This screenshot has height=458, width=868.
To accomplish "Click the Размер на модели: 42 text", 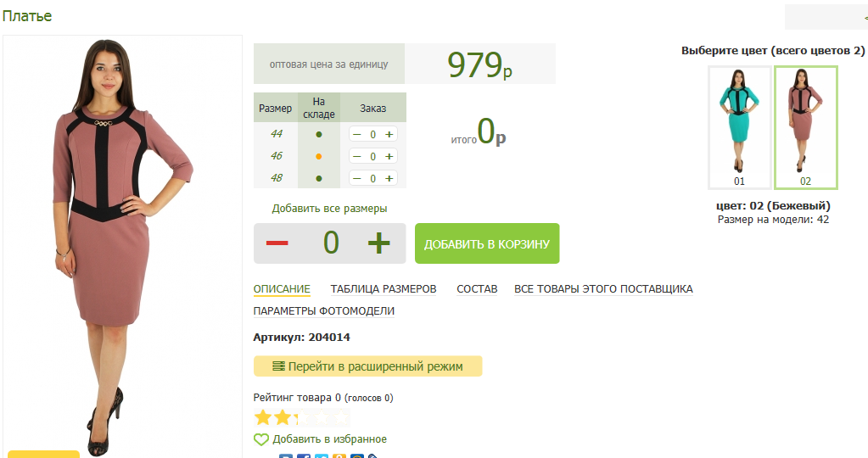I will [x=773, y=220].
